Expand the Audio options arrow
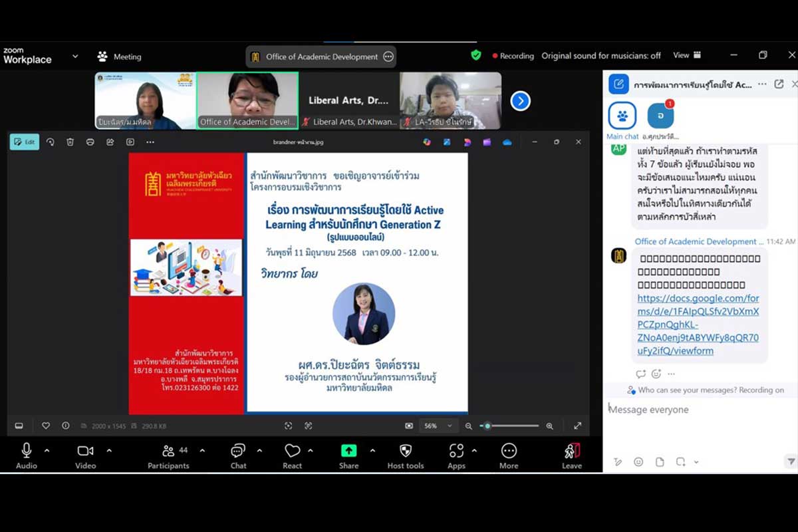The image size is (798, 532). tap(47, 451)
